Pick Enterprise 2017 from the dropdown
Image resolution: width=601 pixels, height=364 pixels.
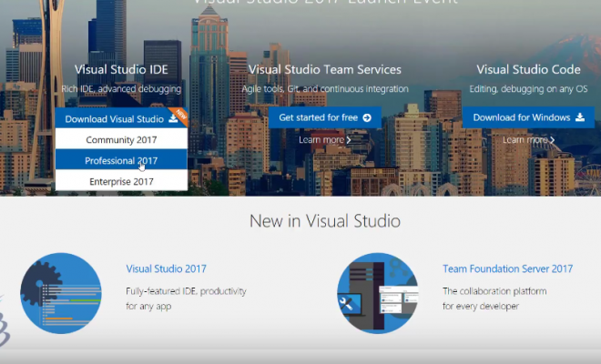coord(121,181)
